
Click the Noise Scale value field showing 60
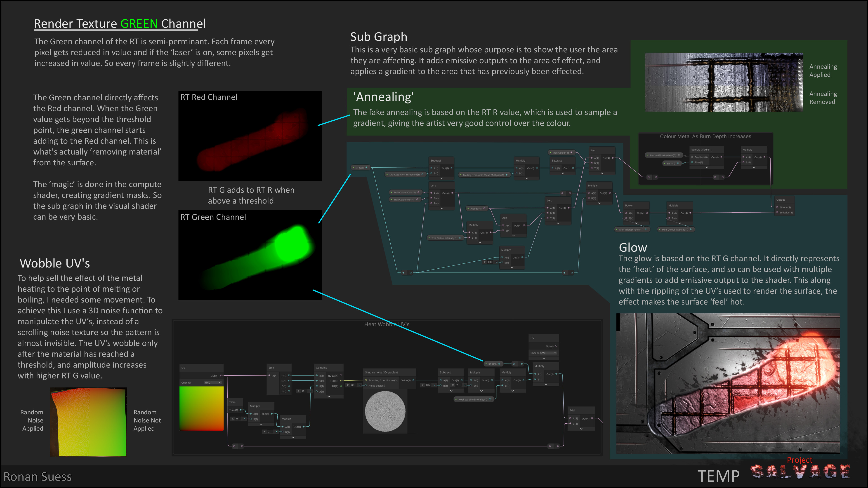[353, 385]
